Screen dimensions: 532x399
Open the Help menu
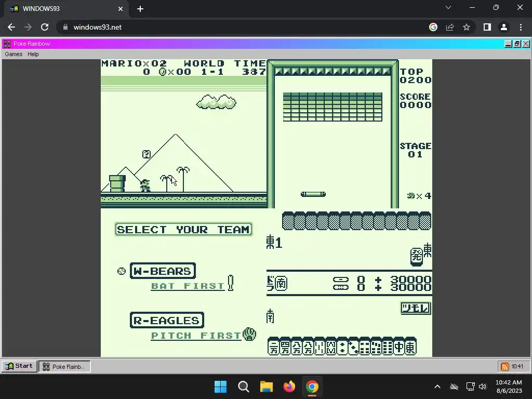(33, 54)
